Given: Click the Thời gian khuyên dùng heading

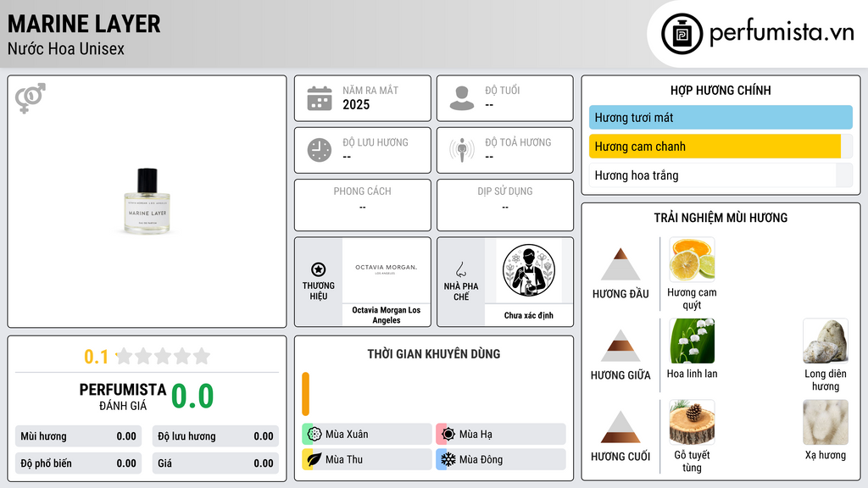Looking at the screenshot, I should (434, 353).
